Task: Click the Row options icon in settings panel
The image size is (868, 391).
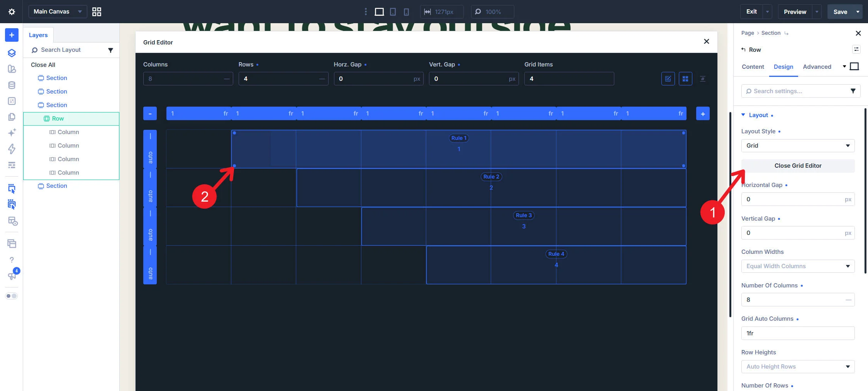Action: [856, 49]
